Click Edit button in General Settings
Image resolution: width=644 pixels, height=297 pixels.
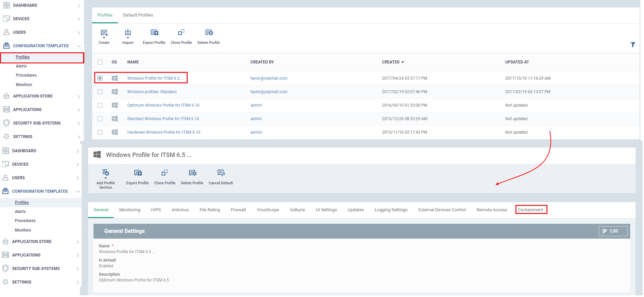613,231
